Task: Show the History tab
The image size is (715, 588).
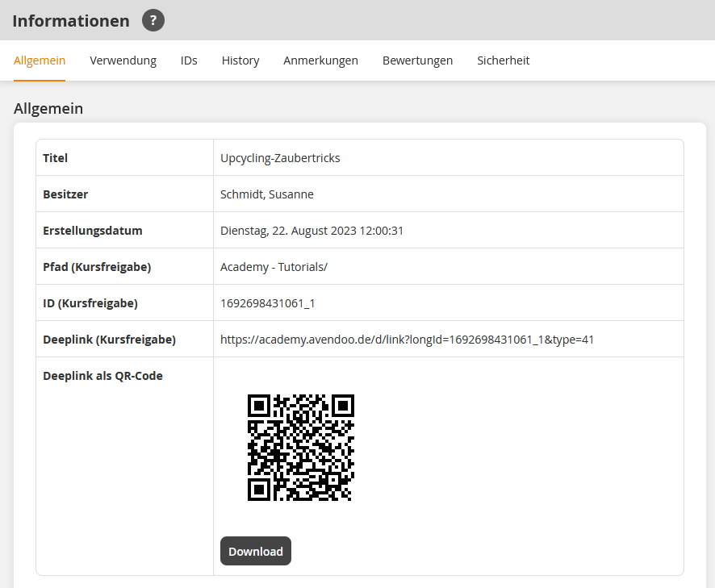Action: (240, 60)
